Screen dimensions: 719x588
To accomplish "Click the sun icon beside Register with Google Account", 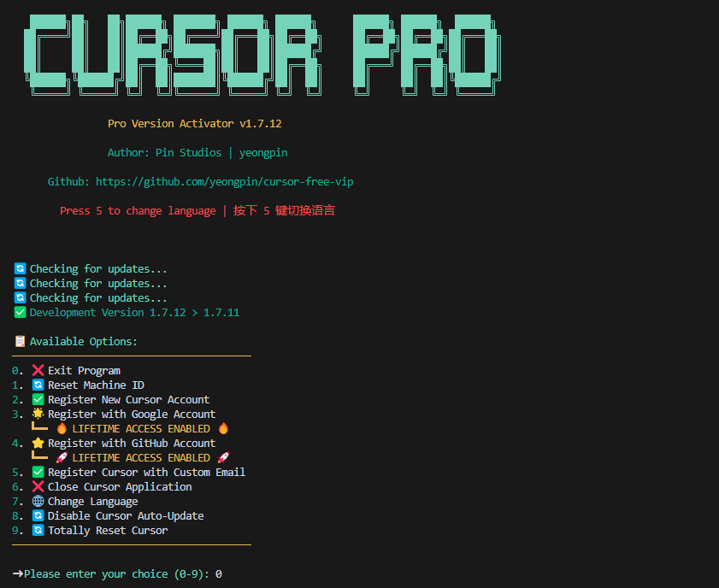I will 38,415.
